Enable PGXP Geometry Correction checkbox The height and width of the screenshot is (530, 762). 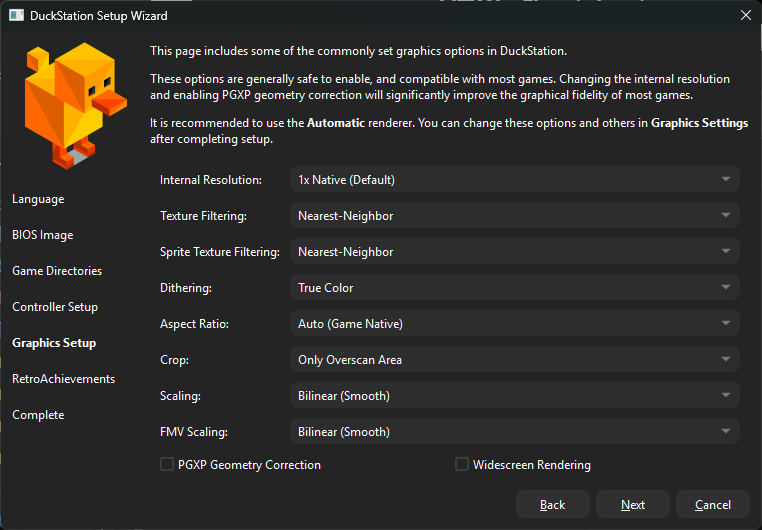pyautogui.click(x=167, y=464)
